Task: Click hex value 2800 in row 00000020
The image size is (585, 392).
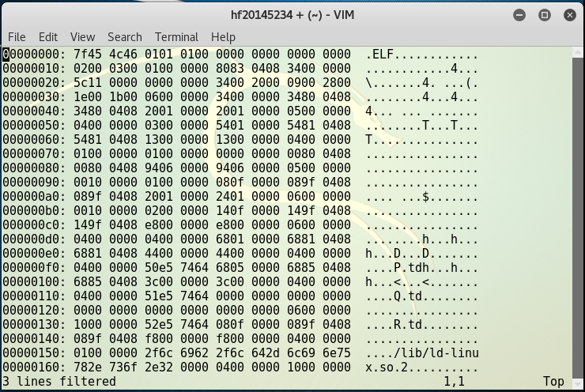Action: [x=337, y=82]
